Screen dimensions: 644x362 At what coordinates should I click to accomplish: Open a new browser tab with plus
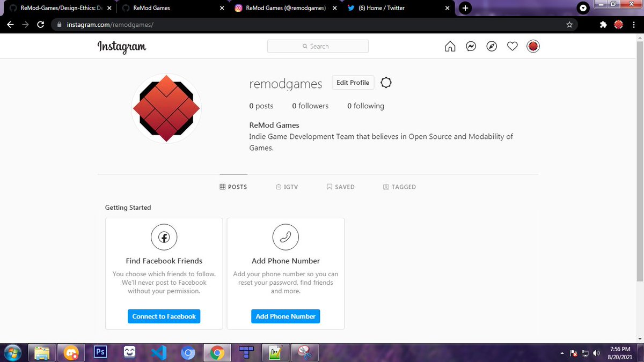[x=465, y=8]
